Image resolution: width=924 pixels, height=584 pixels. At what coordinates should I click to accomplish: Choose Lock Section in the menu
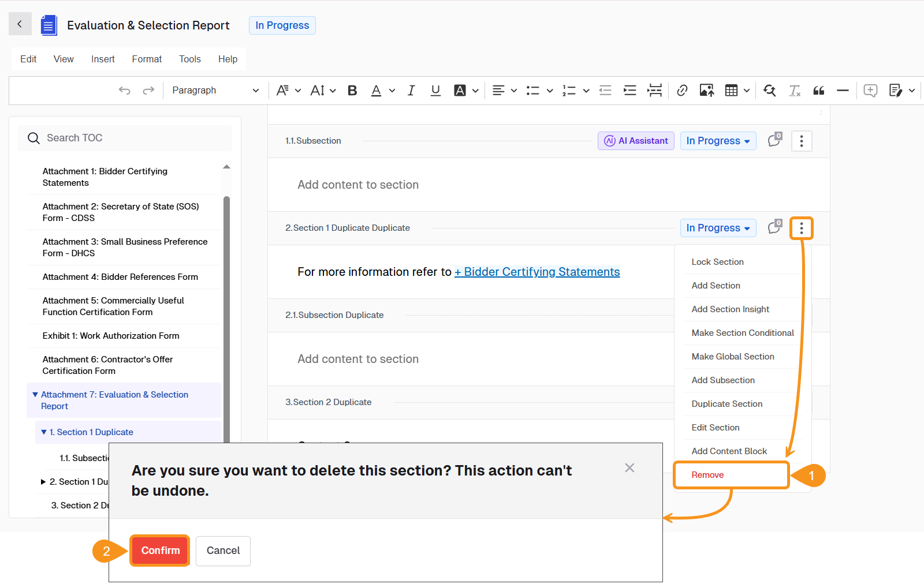pyautogui.click(x=717, y=262)
